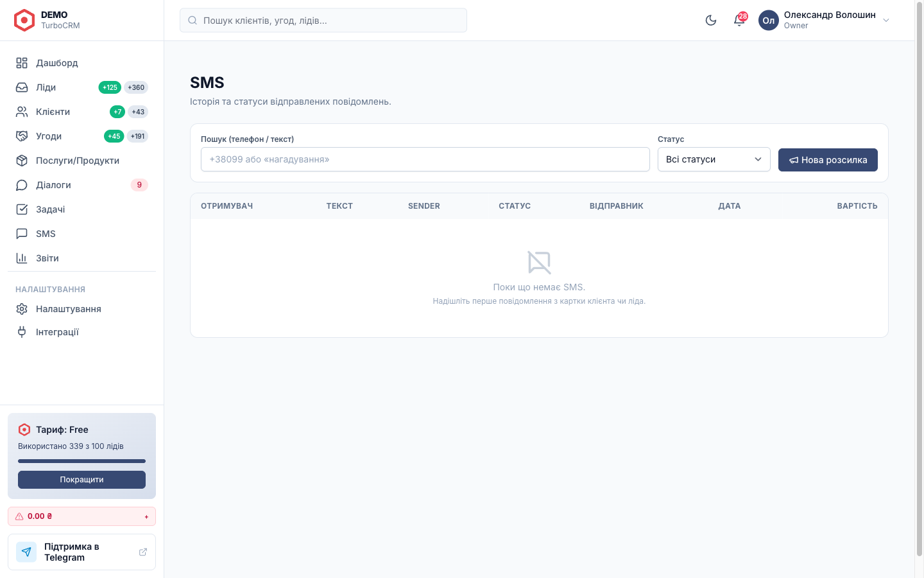The height and width of the screenshot is (578, 924).
Task: Click the TurboCRM hexagon logo
Action: (24, 20)
